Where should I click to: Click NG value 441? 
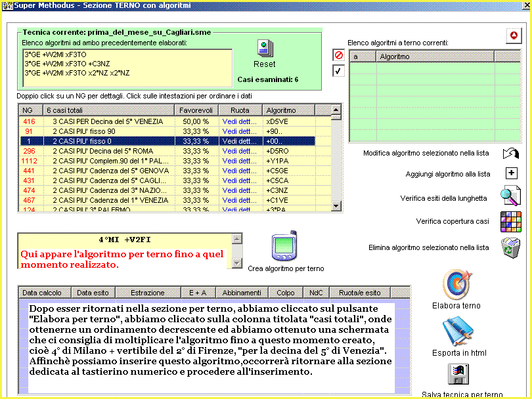(x=29, y=171)
